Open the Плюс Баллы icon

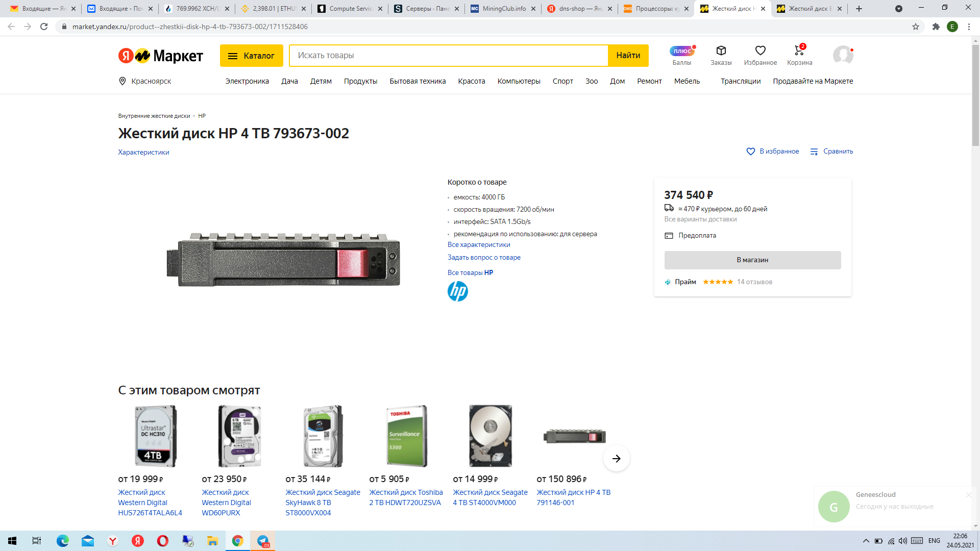(x=682, y=55)
